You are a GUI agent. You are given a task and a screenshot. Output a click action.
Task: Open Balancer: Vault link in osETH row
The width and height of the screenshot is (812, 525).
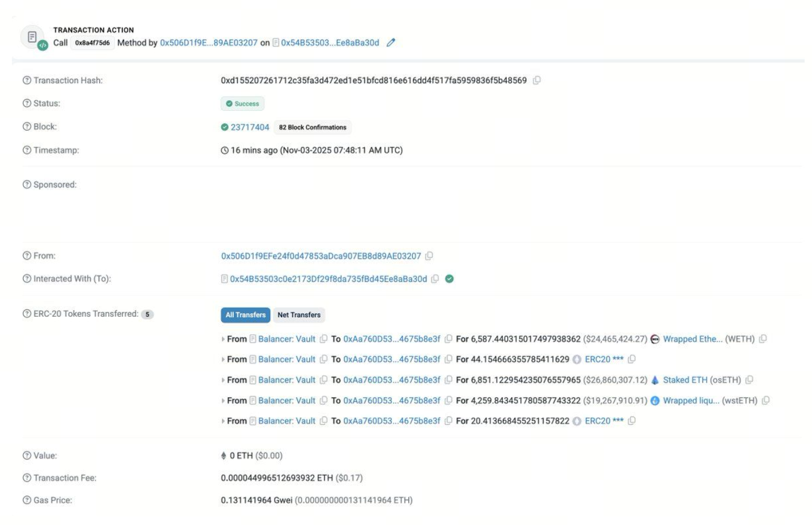(287, 380)
